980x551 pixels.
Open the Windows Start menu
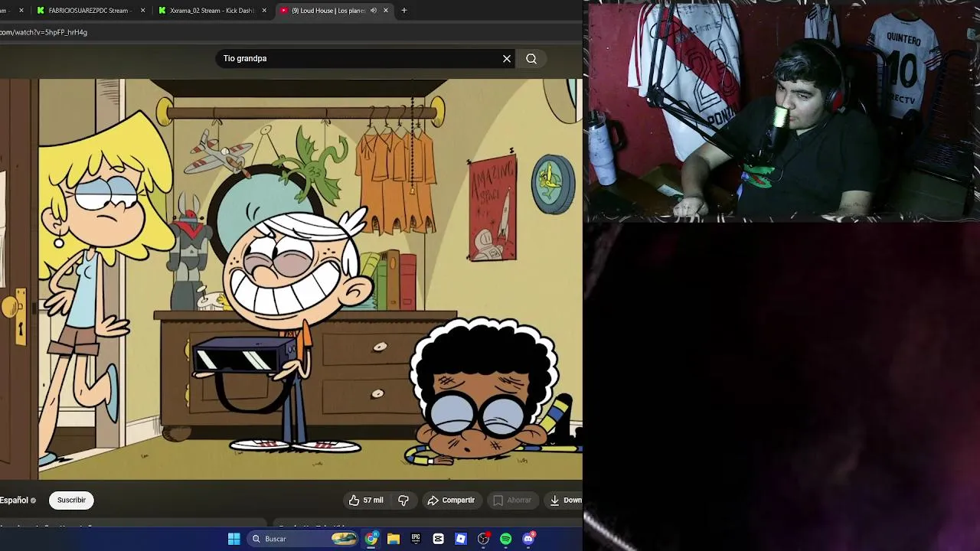234,539
